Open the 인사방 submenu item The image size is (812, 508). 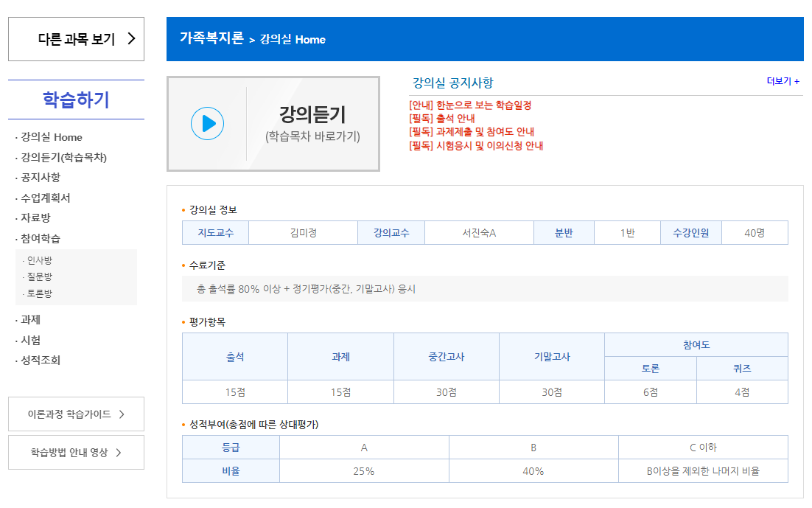click(40, 260)
